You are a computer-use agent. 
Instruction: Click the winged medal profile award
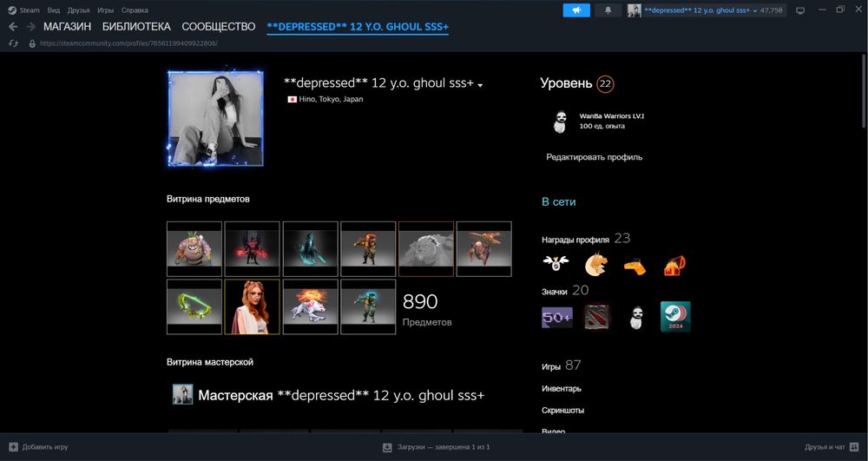click(x=556, y=264)
